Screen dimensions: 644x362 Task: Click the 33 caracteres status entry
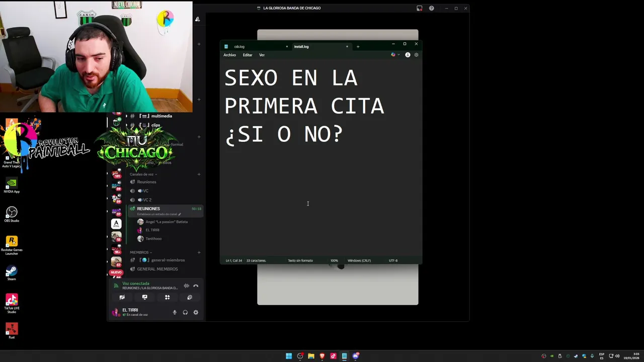[256, 260]
